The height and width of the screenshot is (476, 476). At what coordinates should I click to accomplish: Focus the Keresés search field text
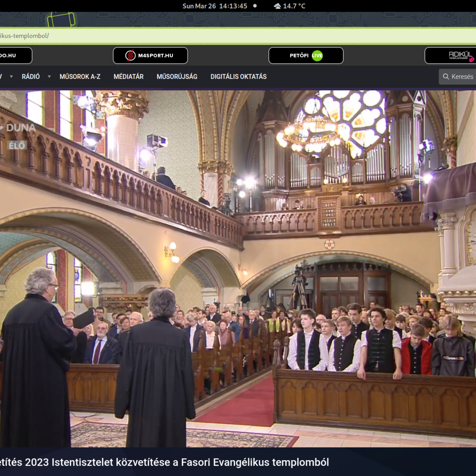tap(462, 76)
